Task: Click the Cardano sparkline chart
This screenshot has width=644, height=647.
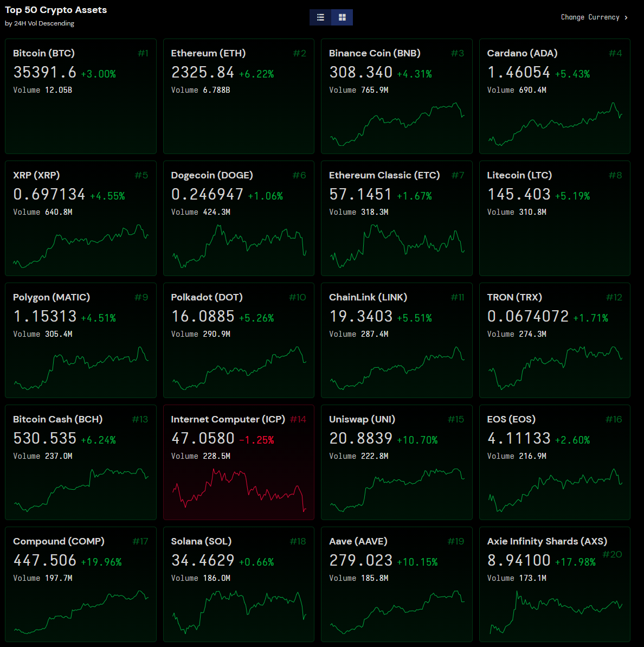Action: pyautogui.click(x=555, y=124)
